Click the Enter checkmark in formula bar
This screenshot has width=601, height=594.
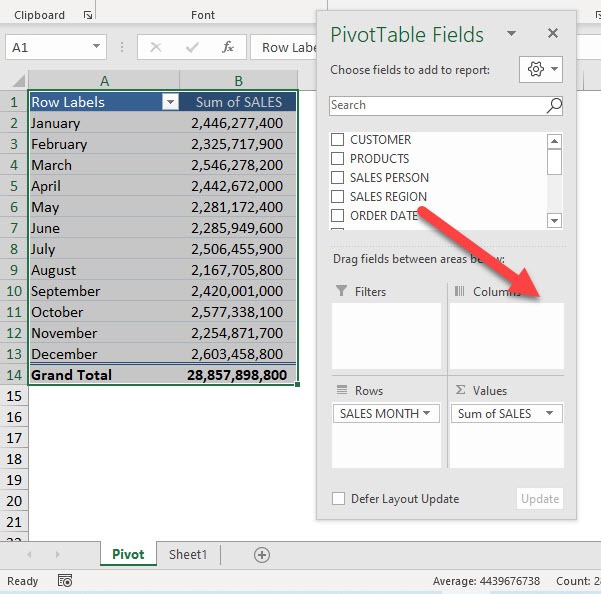pos(192,48)
